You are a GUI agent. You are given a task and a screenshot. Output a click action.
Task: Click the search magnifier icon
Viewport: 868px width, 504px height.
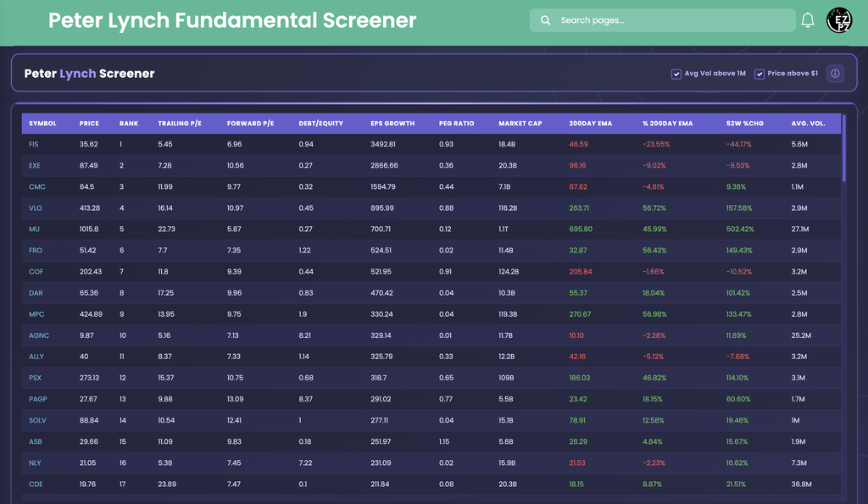(x=545, y=20)
